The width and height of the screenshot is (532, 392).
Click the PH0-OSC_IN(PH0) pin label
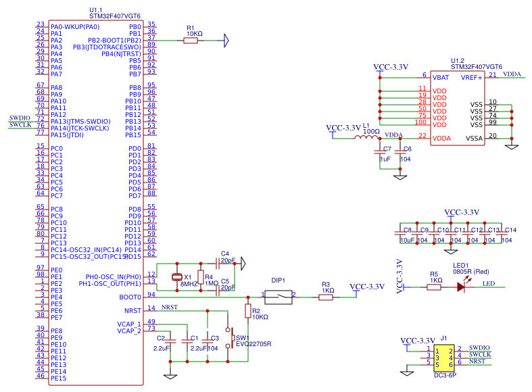coord(114,277)
